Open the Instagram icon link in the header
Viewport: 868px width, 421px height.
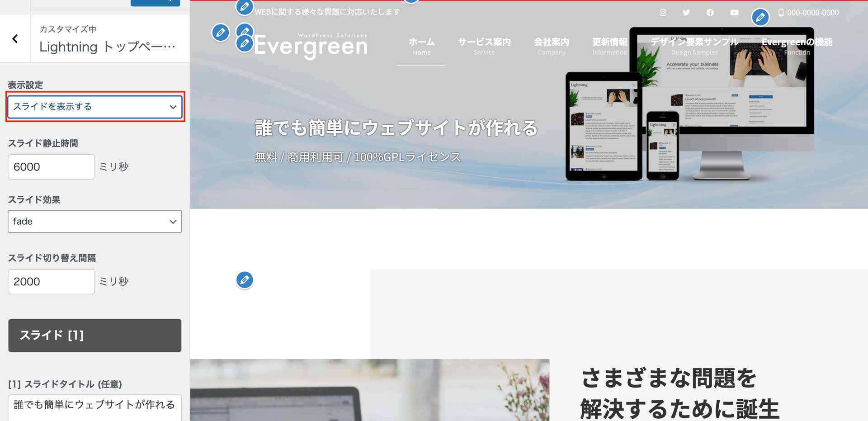point(663,13)
